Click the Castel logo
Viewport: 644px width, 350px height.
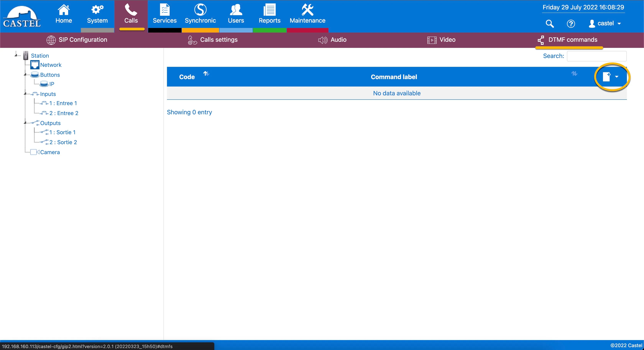click(22, 16)
